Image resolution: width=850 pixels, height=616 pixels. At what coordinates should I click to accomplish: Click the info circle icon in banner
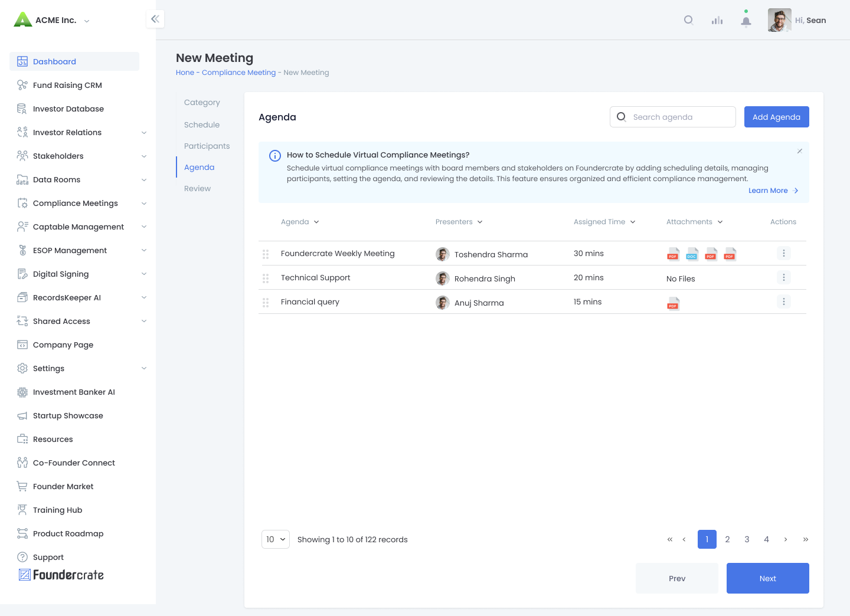(x=275, y=156)
